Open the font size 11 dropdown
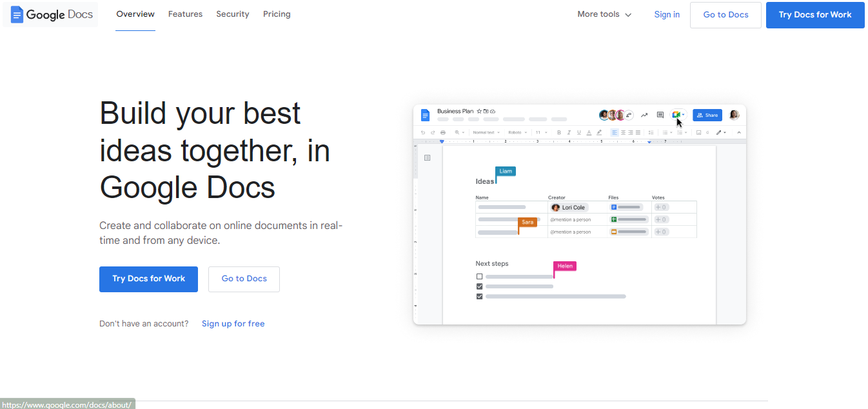The width and height of the screenshot is (868, 409). tap(542, 132)
